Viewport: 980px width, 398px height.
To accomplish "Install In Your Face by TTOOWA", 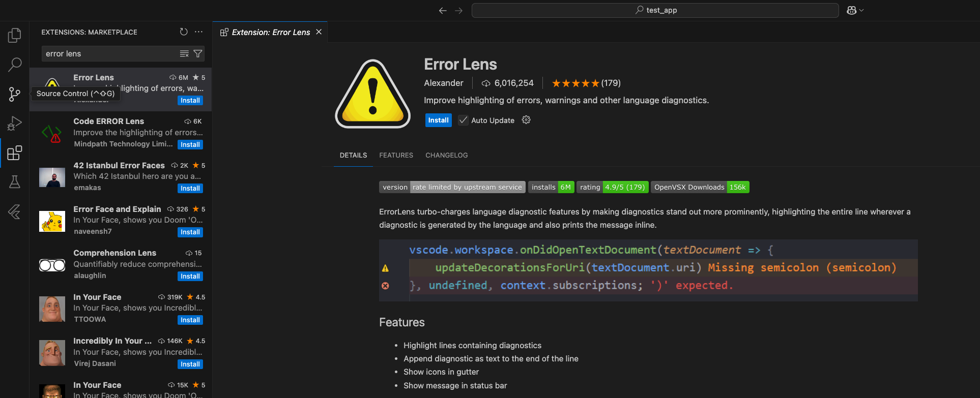I will coord(190,320).
